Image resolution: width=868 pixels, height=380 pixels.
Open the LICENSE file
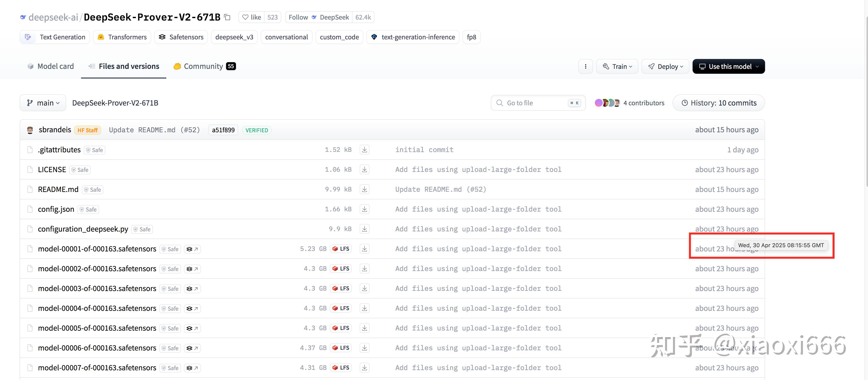52,170
